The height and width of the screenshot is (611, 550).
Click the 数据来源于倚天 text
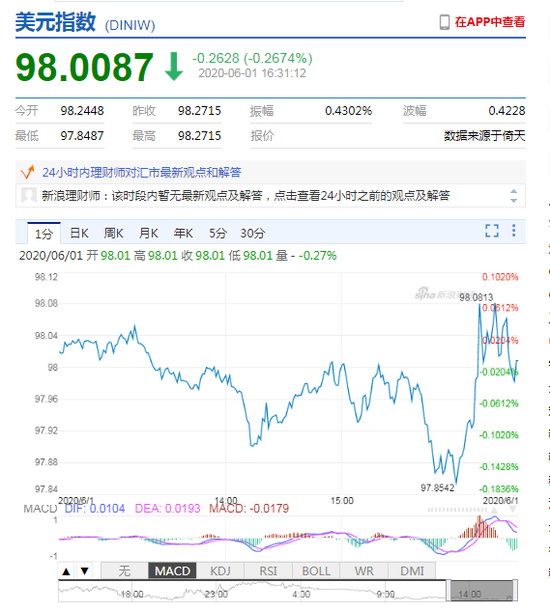point(485,136)
